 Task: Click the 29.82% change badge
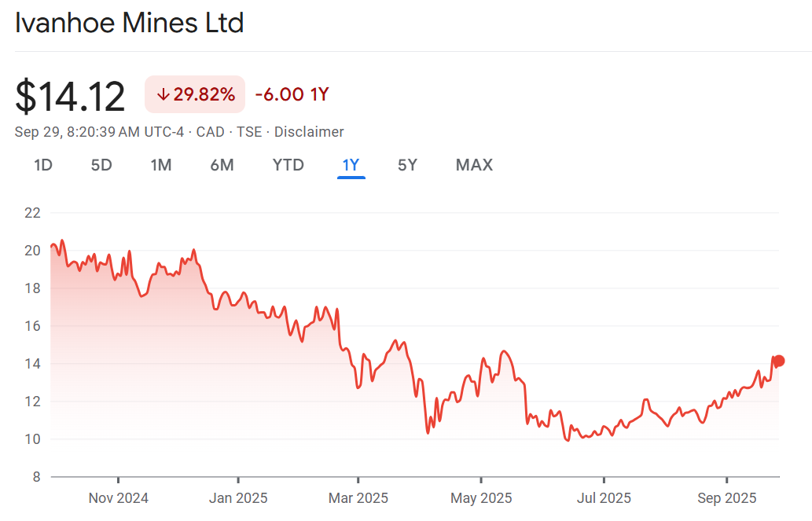tap(195, 95)
